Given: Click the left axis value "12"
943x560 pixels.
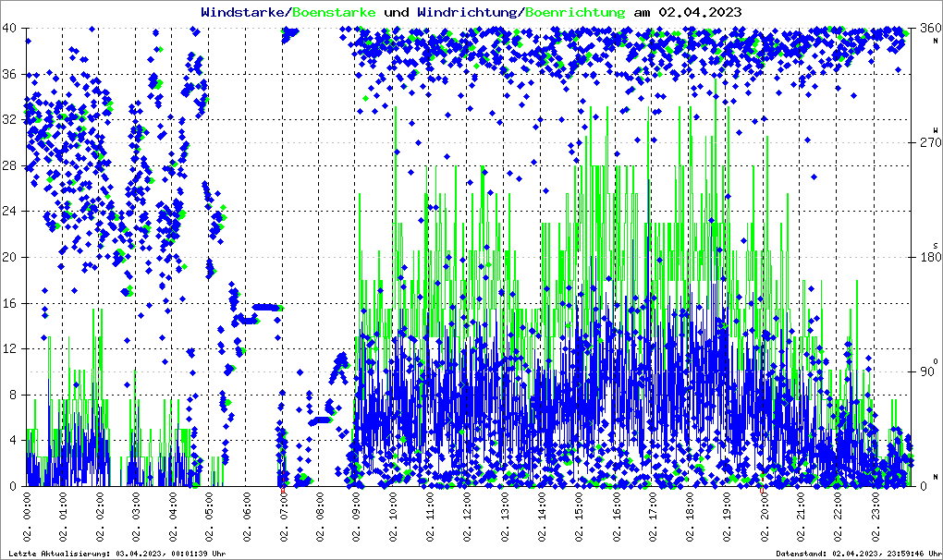Looking at the screenshot, I should click(9, 348).
